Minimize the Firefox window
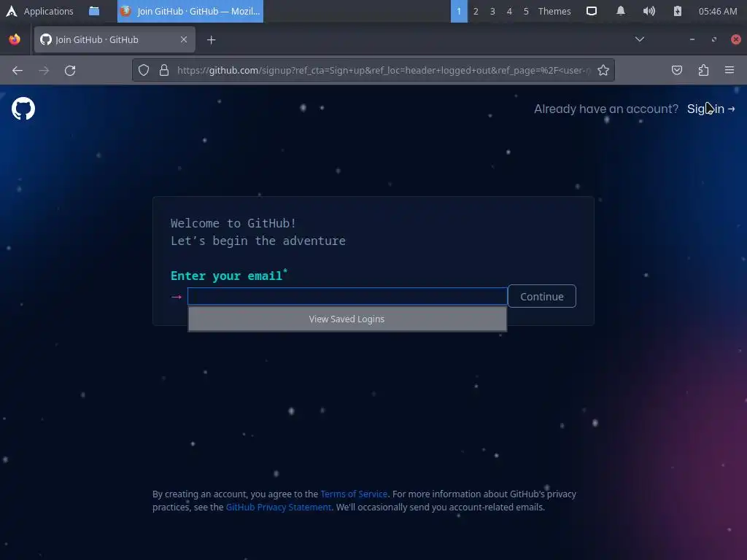Screen dimensions: 747x560 (x=692, y=39)
